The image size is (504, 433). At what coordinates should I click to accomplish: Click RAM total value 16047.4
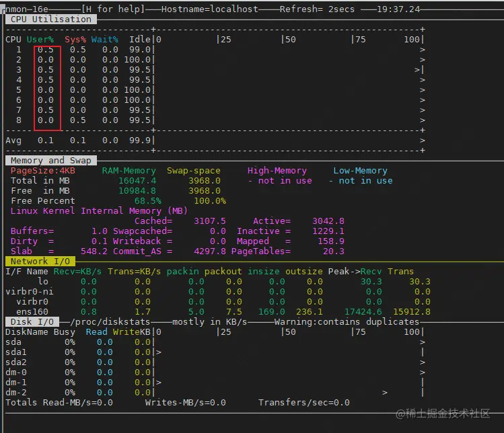(137, 180)
